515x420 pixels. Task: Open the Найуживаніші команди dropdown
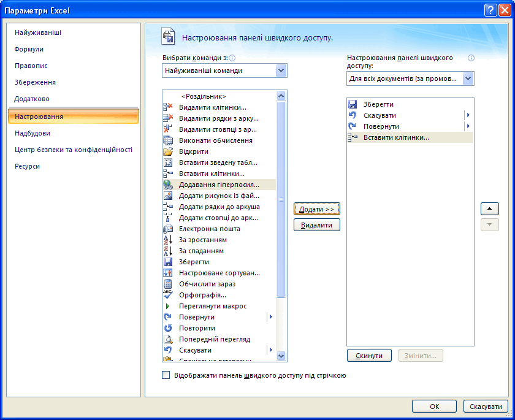(281, 71)
